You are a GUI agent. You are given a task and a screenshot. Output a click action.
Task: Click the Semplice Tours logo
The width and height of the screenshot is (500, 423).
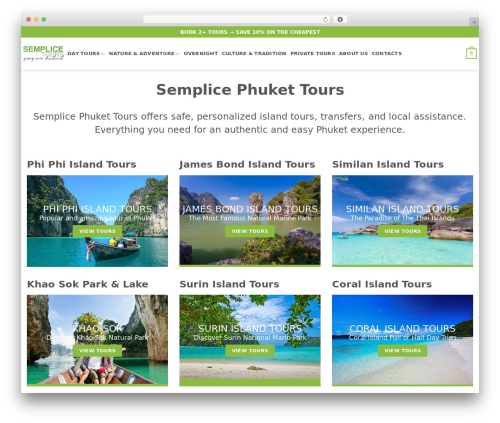pyautogui.click(x=43, y=53)
